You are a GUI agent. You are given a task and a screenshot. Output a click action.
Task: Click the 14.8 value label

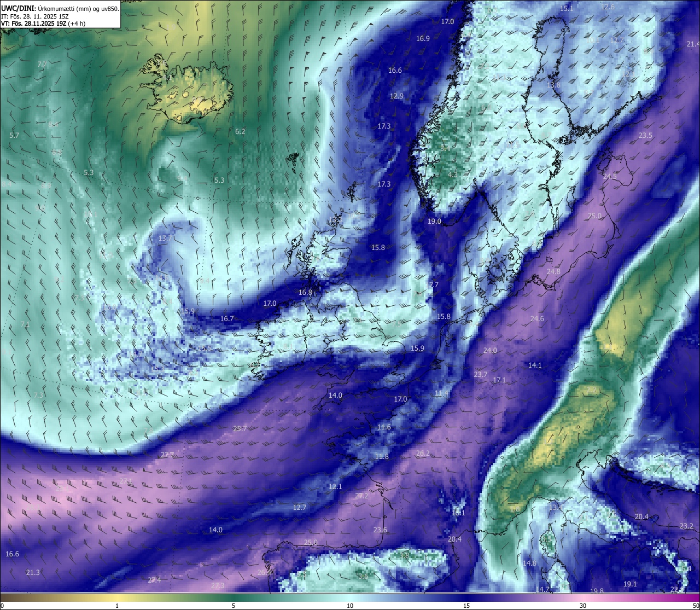click(x=529, y=563)
